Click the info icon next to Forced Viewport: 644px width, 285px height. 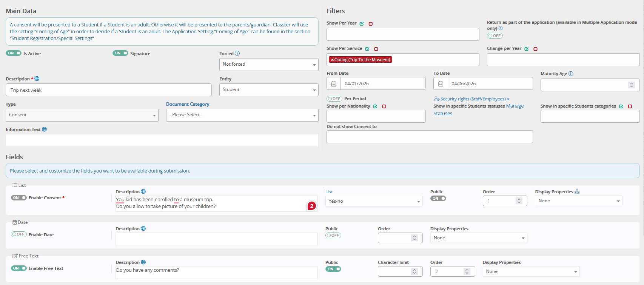pyautogui.click(x=237, y=54)
